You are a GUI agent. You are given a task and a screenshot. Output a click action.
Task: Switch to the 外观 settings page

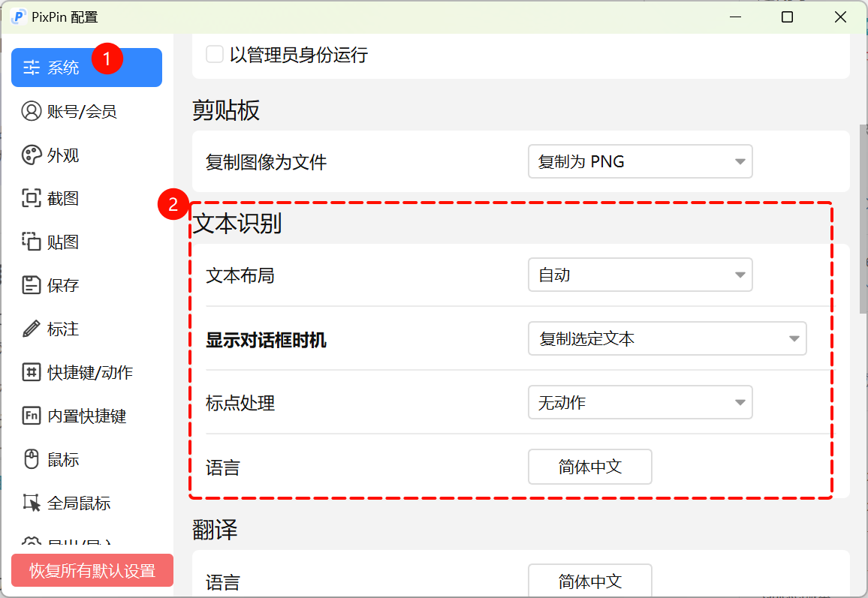tap(64, 155)
